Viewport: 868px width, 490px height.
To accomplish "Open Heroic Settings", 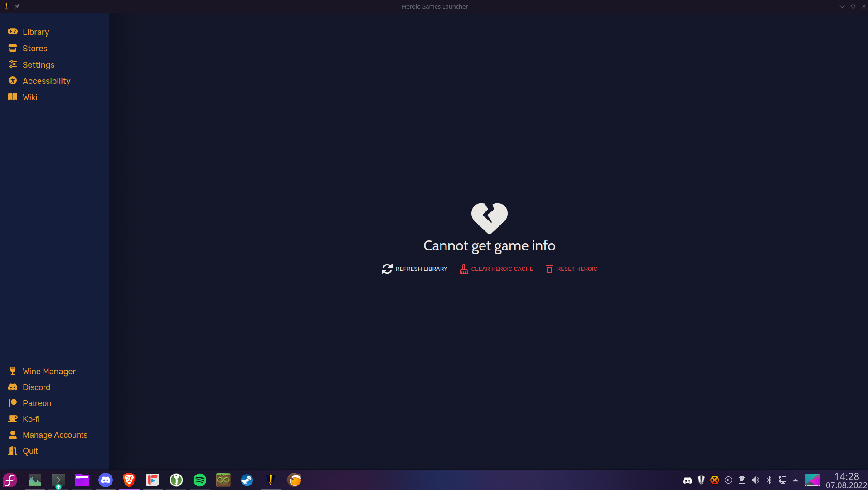I will click(39, 64).
